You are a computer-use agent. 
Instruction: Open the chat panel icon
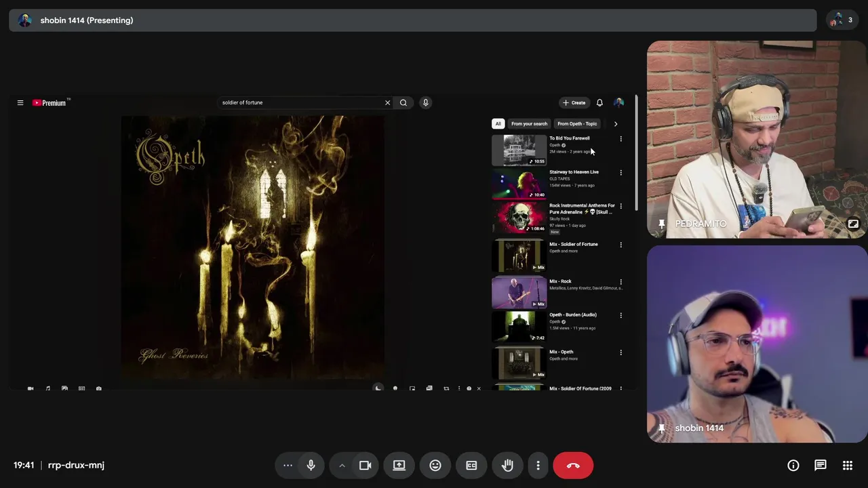point(821,466)
